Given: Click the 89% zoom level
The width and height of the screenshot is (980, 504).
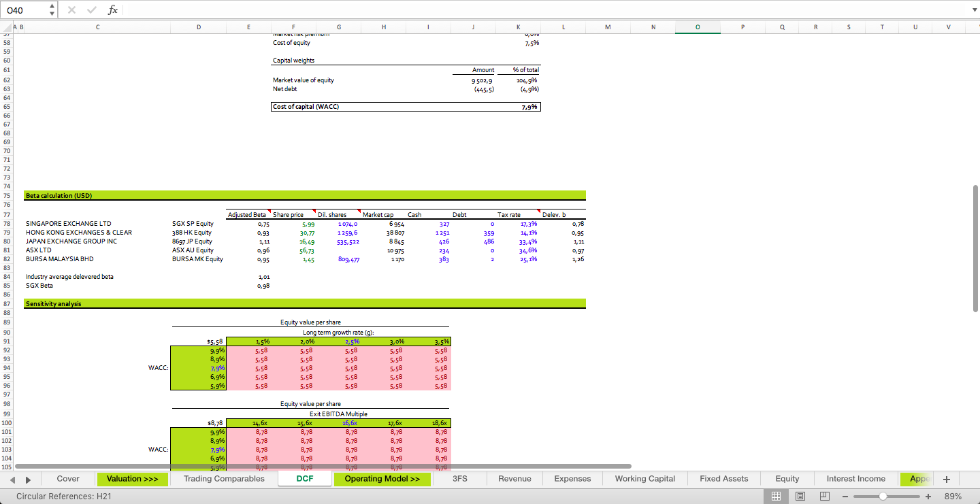Looking at the screenshot, I should pyautogui.click(x=953, y=497).
